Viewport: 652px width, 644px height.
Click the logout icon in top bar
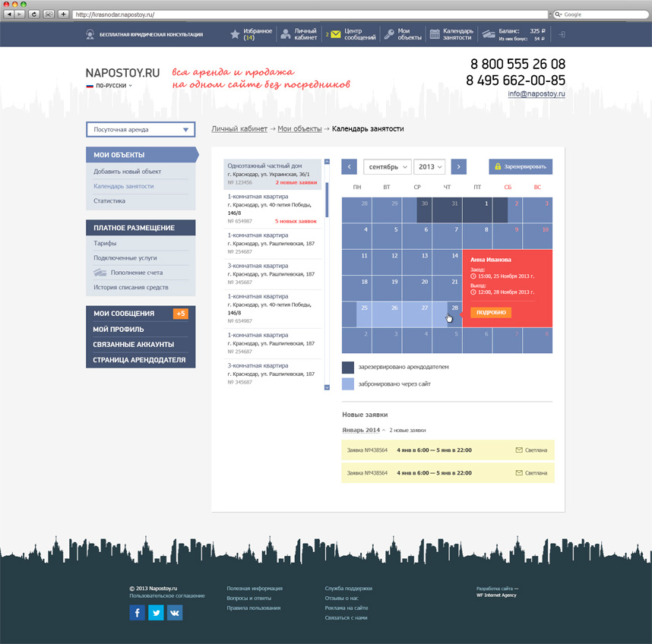(x=562, y=34)
